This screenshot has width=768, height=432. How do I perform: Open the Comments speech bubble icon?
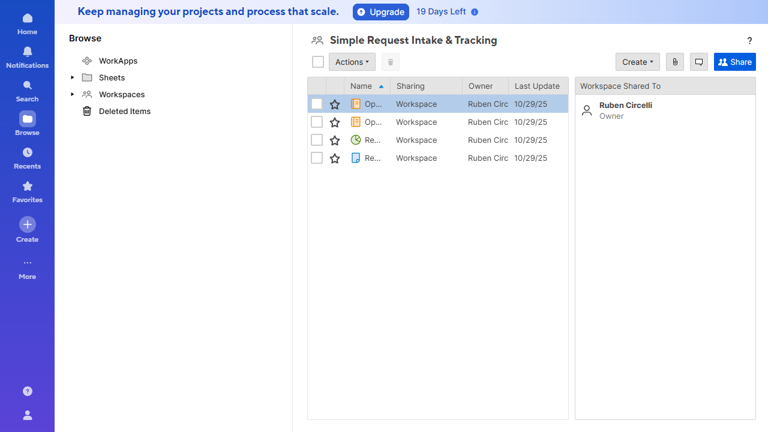coord(699,62)
